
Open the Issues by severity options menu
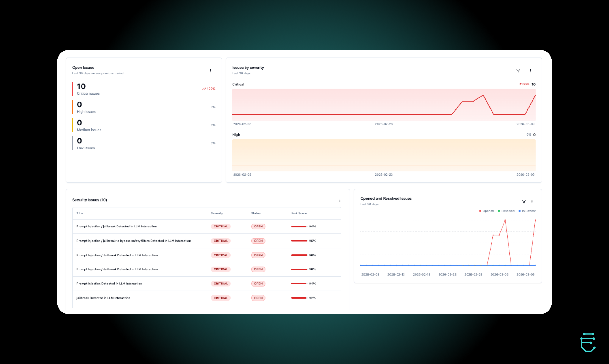[x=530, y=71]
